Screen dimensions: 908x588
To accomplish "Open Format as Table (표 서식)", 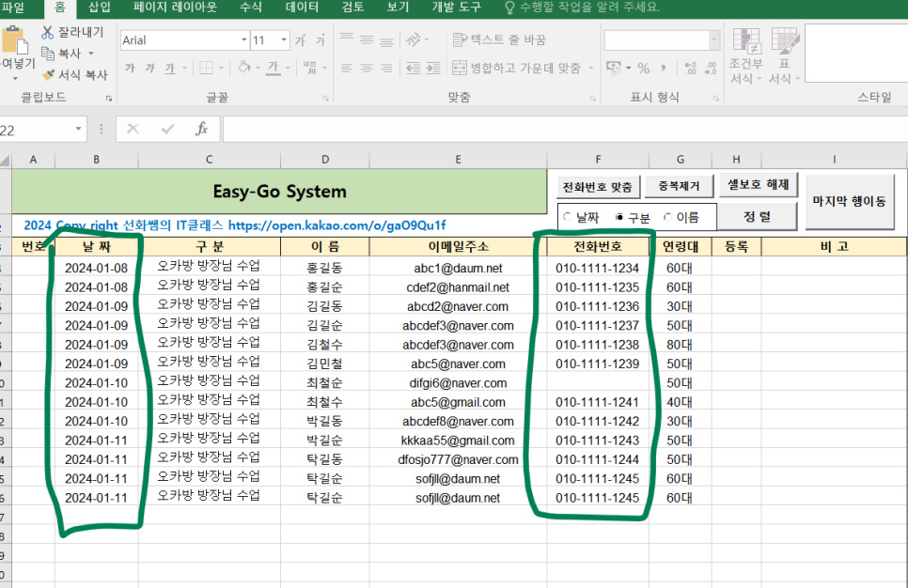I will point(784,55).
